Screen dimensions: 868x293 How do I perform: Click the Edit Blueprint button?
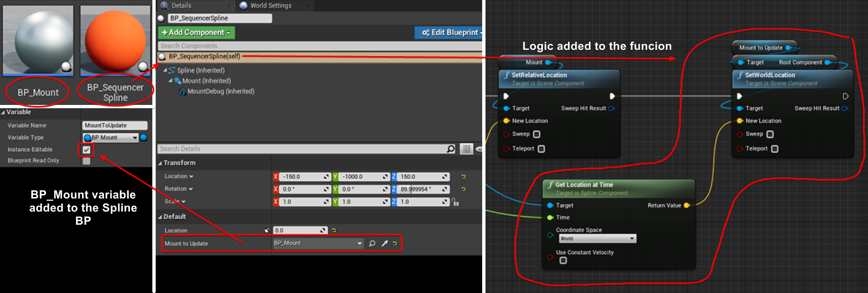tap(449, 32)
